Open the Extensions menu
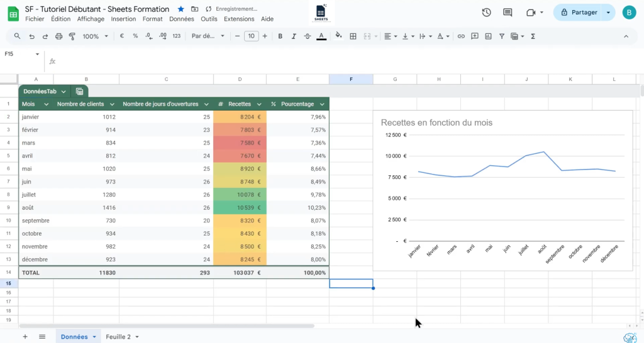Image resolution: width=644 pixels, height=343 pixels. (239, 19)
